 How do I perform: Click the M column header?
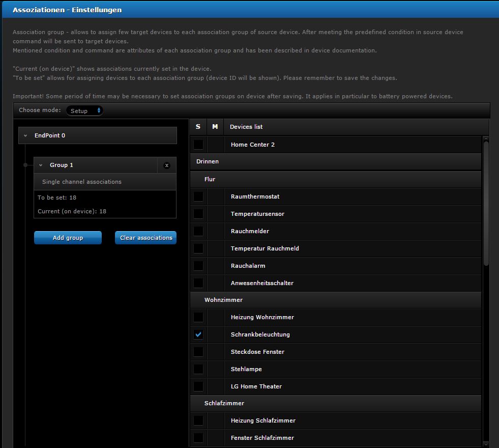point(215,127)
